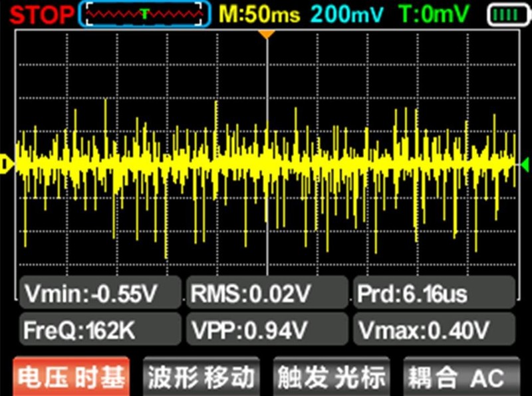Open the T:0mV trigger level setting
Screen dimensions: 532x396
pos(434,14)
